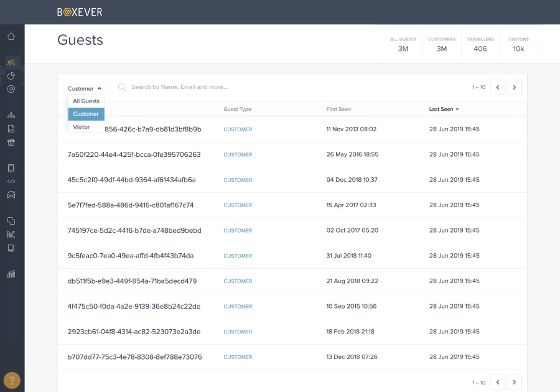
Task: Open the bar chart analytics icon in sidebar
Action: click(x=11, y=274)
